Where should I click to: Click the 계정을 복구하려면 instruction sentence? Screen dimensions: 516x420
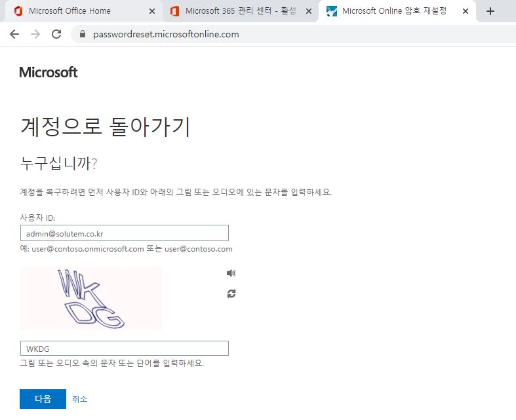[176, 192]
